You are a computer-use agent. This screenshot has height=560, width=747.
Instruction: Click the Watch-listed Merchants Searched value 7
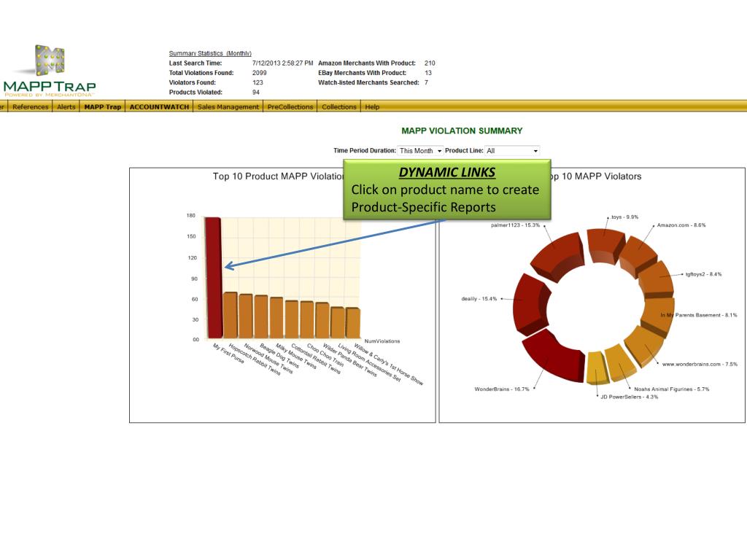pos(426,82)
